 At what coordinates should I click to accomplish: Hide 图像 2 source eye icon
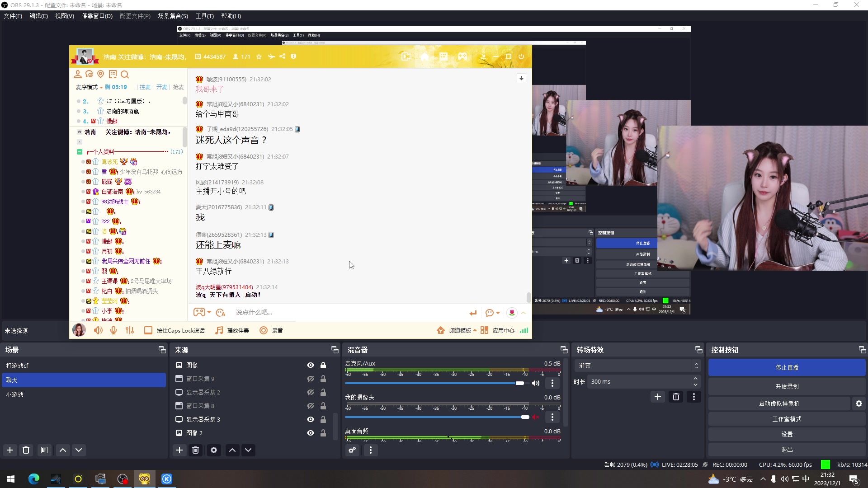[311, 433]
